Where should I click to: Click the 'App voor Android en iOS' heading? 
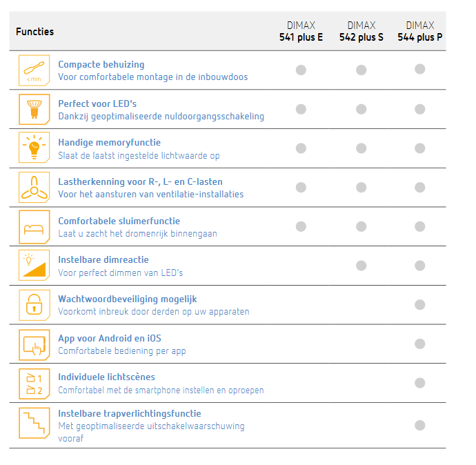click(110, 338)
